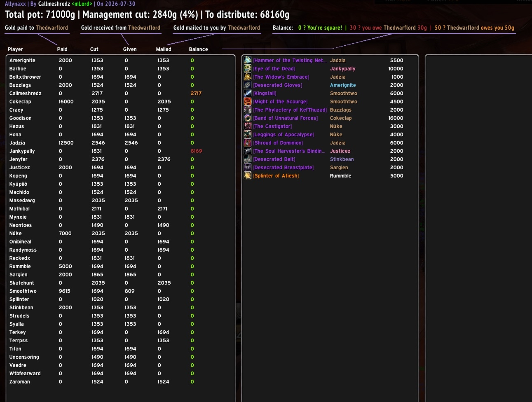The image size is (532, 402).
Task: Click the "Gold paid to Thedwarflord" legend label
Action: tap(36, 28)
